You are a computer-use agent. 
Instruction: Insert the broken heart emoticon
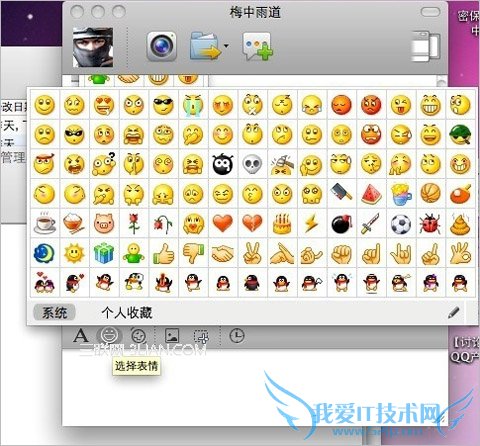tap(252, 223)
